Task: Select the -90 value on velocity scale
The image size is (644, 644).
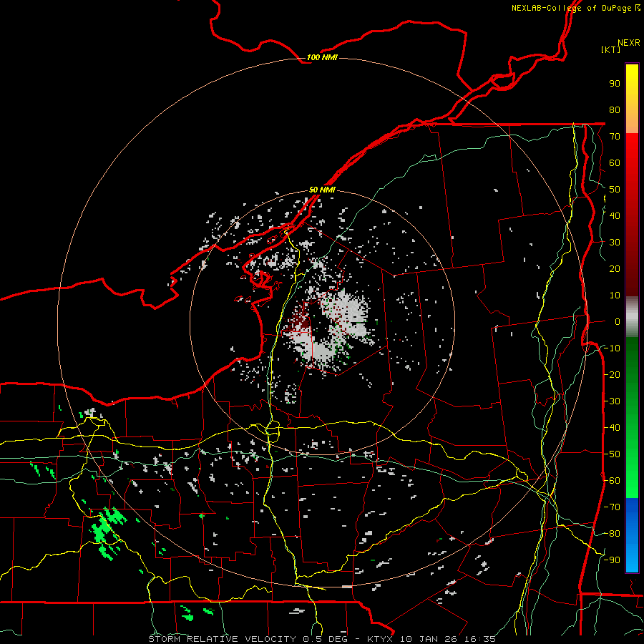Action: [x=613, y=560]
